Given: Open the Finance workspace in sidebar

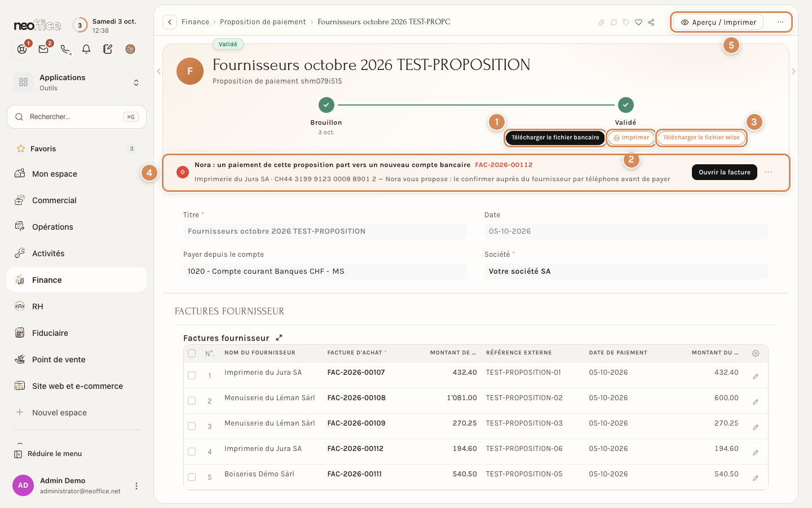Looking at the screenshot, I should [x=77, y=279].
